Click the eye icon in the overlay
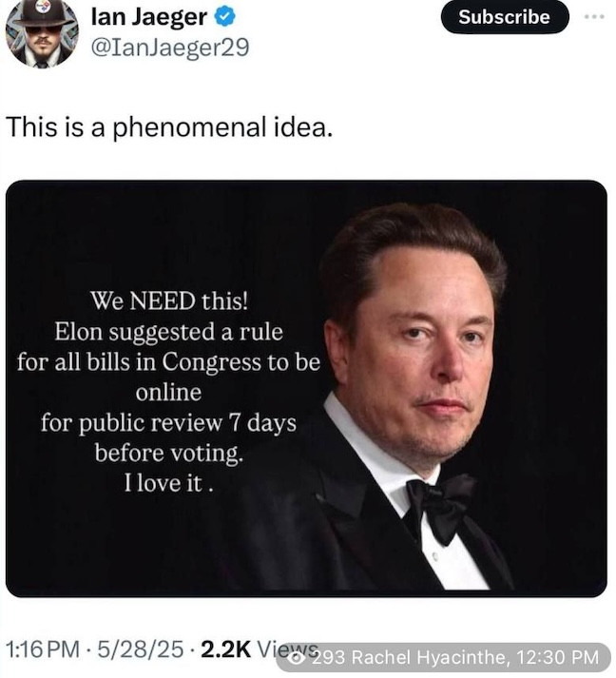This screenshot has height=678, width=616. pos(298,657)
